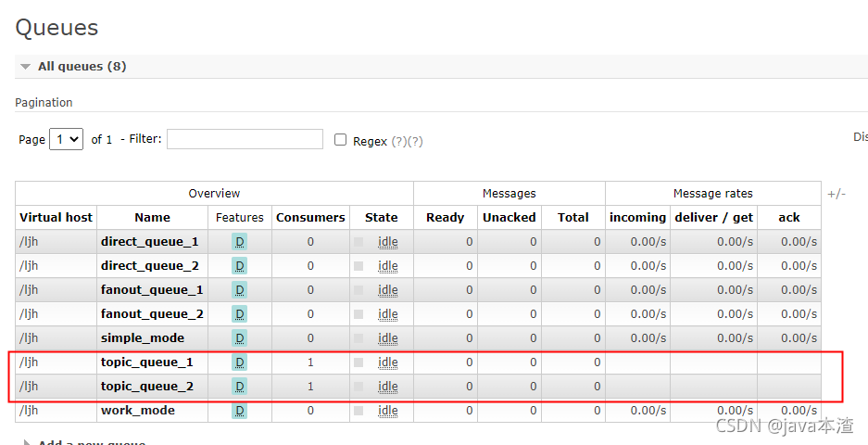The height and width of the screenshot is (445, 868).
Task: Open the direct_queue_1 queue
Action: coord(149,242)
